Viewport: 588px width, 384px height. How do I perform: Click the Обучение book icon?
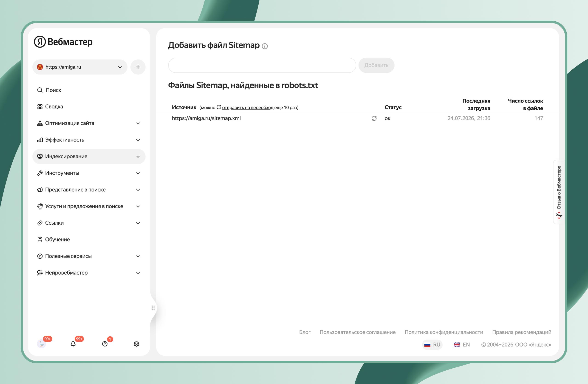(40, 240)
